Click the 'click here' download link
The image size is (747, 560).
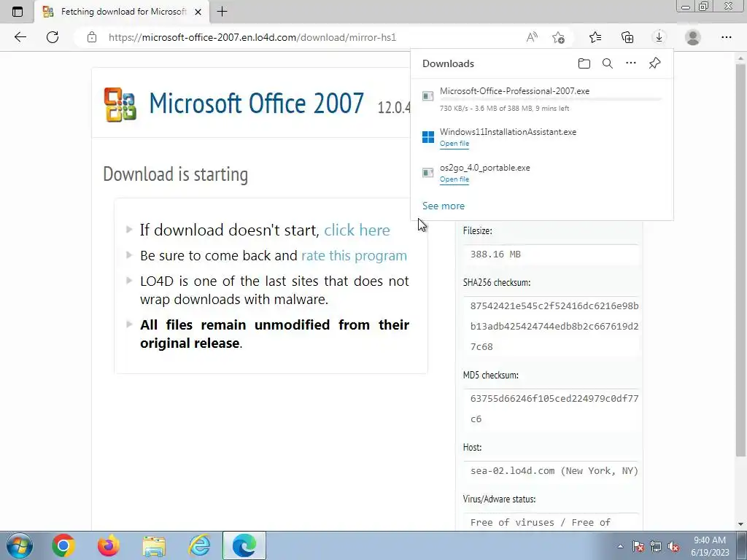pyautogui.click(x=357, y=230)
